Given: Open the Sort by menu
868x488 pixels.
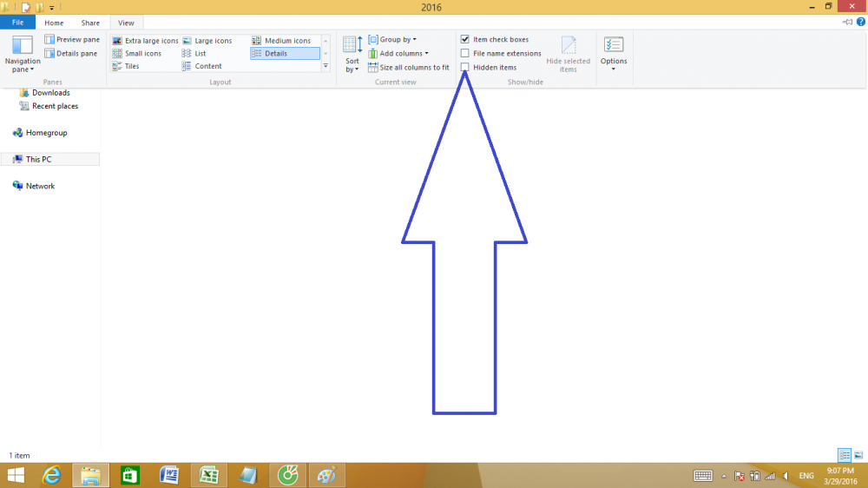Looking at the screenshot, I should [x=352, y=55].
